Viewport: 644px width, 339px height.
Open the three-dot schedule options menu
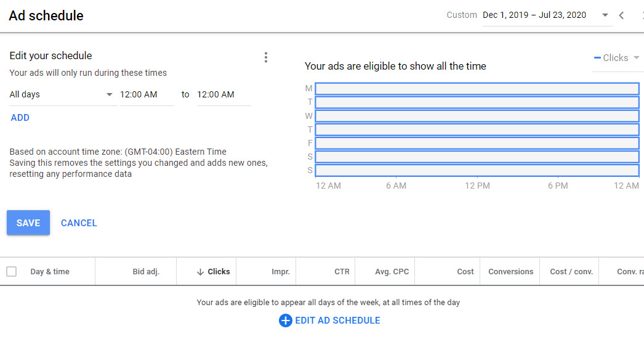pos(266,57)
